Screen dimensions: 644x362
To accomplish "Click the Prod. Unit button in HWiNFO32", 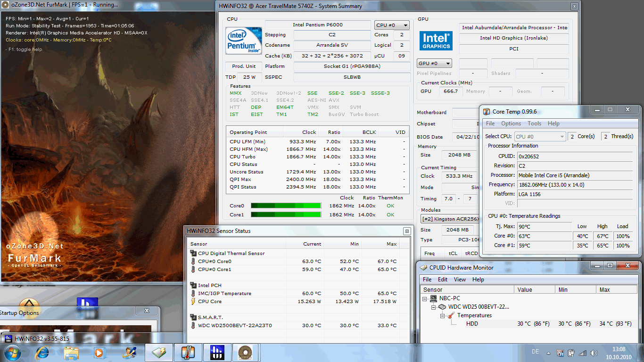I will pos(244,66).
